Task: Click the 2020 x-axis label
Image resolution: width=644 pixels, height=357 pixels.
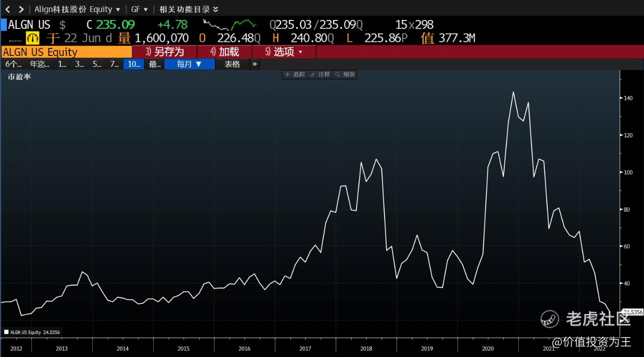Action: 488,349
